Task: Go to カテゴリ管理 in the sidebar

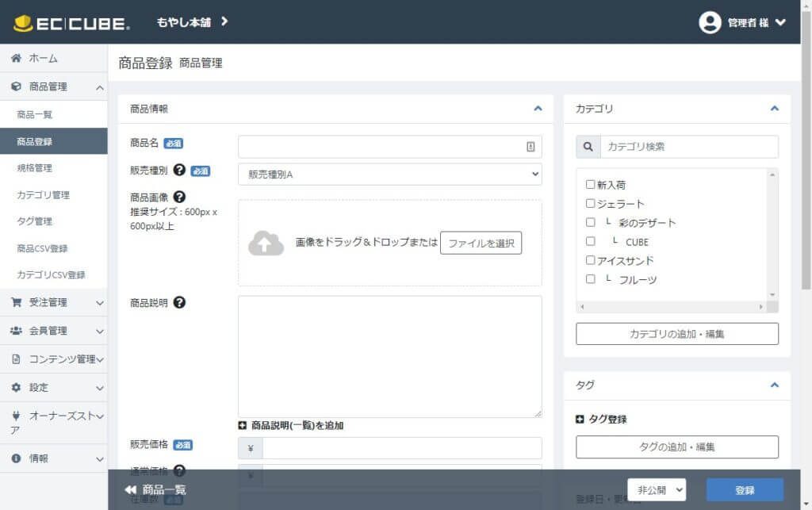Action: tap(44, 195)
